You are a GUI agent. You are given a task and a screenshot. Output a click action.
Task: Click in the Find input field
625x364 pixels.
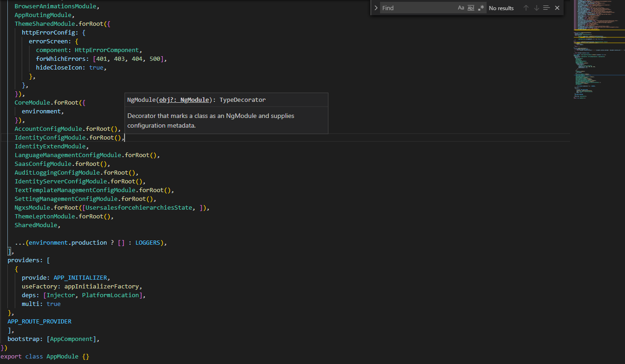click(x=415, y=8)
